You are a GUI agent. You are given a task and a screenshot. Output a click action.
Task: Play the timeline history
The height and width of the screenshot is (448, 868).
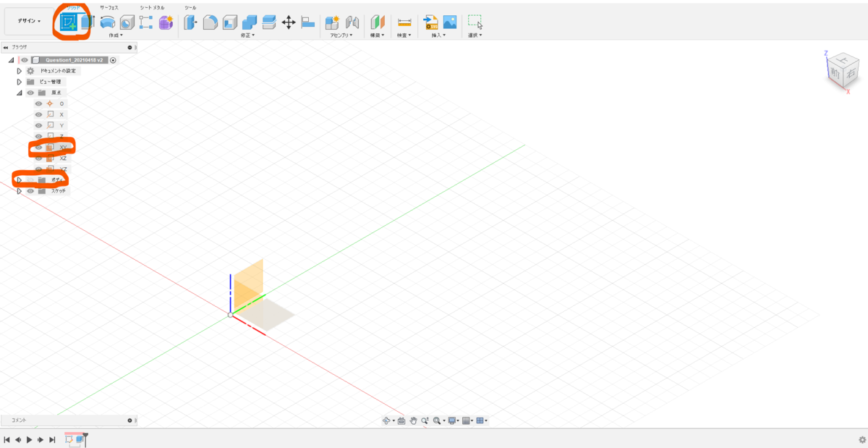[x=29, y=439]
